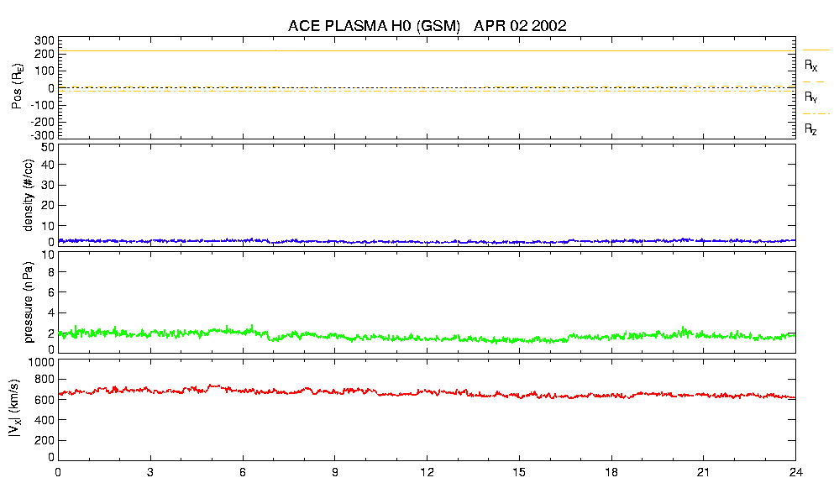The image size is (834, 504).
Task: Select the Rz legend label
Action: 810,129
